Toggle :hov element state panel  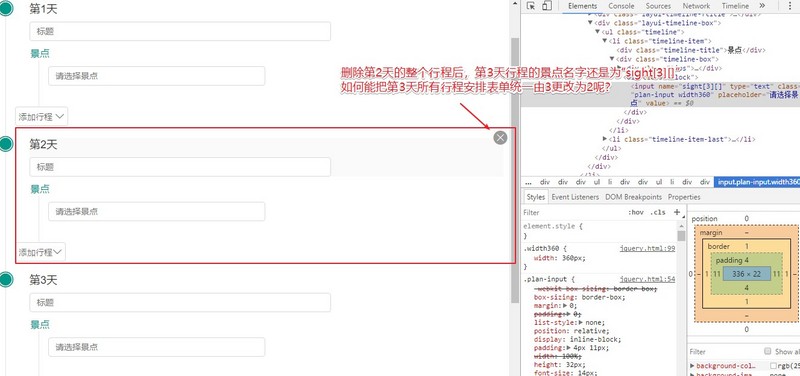click(x=636, y=212)
